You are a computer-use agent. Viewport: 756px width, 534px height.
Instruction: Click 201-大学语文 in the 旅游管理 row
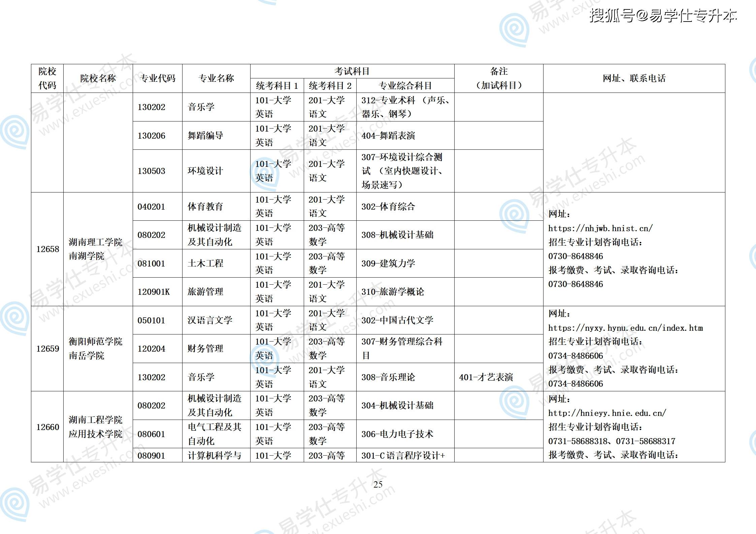pyautogui.click(x=327, y=292)
